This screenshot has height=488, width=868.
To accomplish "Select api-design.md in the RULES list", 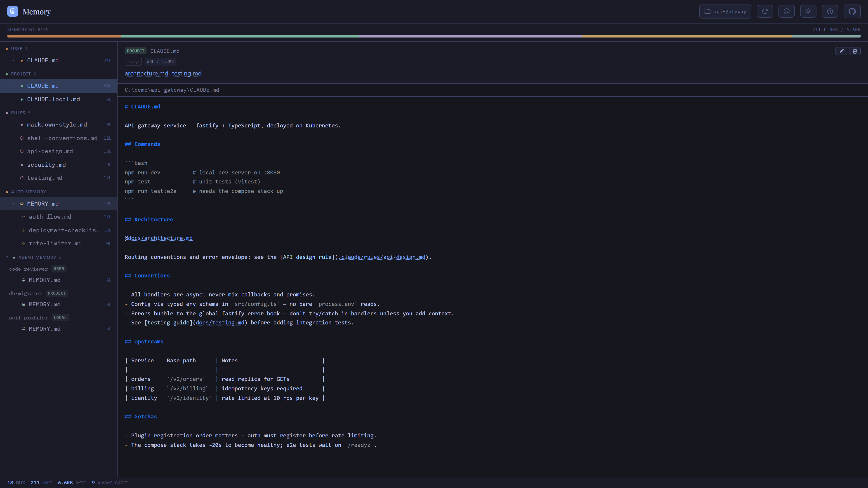I will (59, 151).
